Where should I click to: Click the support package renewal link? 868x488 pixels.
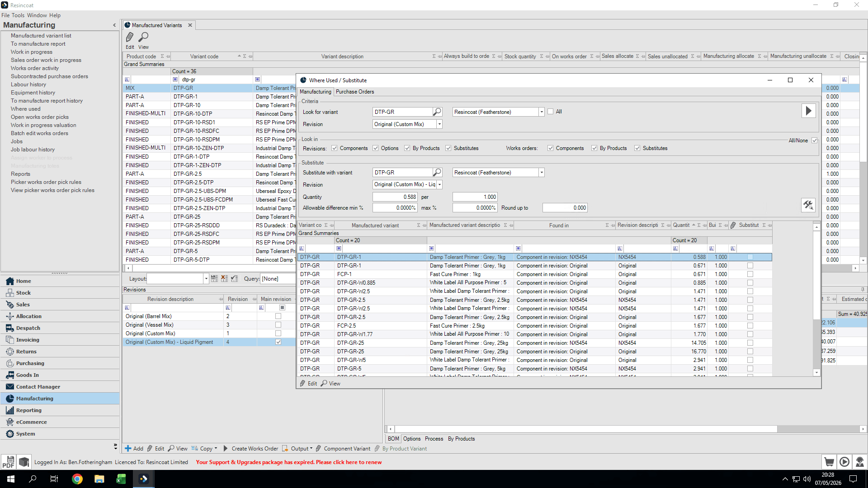(288, 462)
